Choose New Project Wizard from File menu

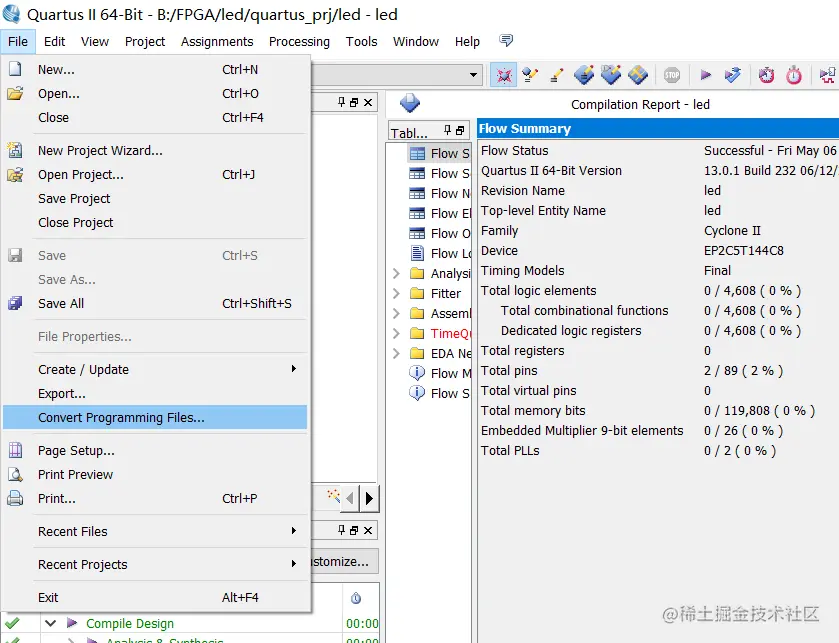pyautogui.click(x=155, y=150)
